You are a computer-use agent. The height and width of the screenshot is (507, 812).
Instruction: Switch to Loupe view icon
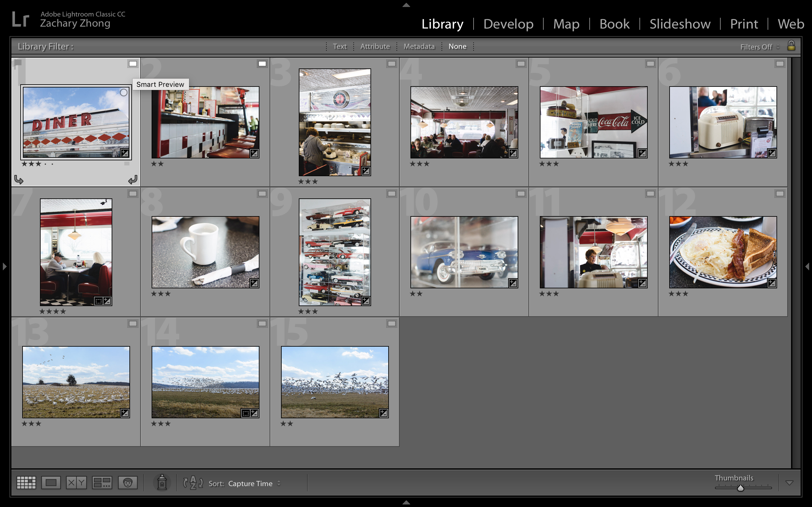click(x=51, y=483)
